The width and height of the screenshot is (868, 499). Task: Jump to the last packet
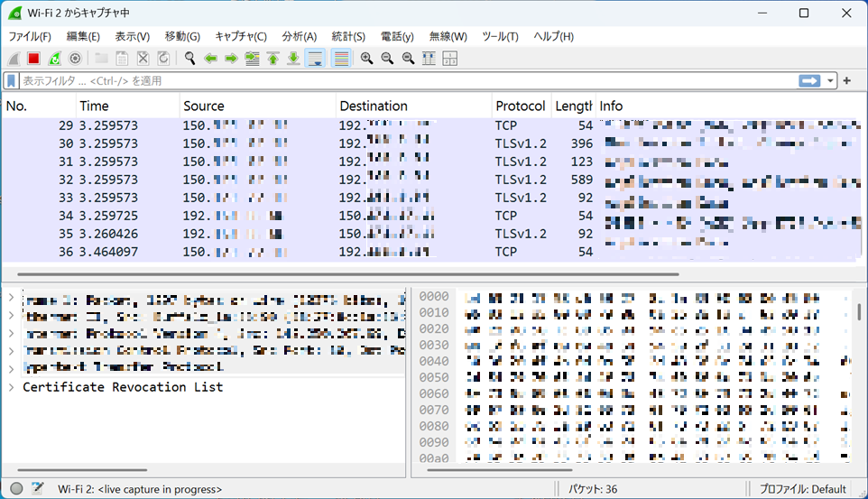[293, 59]
